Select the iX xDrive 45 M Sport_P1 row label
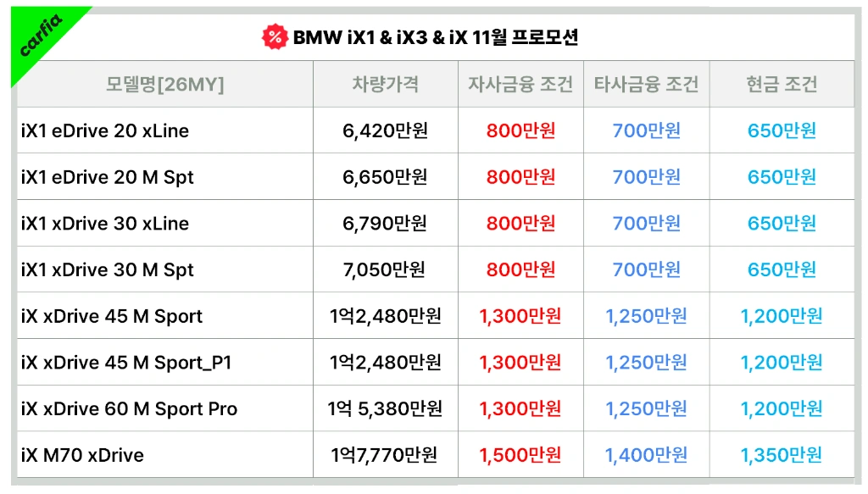The height and width of the screenshot is (494, 868). click(x=126, y=363)
